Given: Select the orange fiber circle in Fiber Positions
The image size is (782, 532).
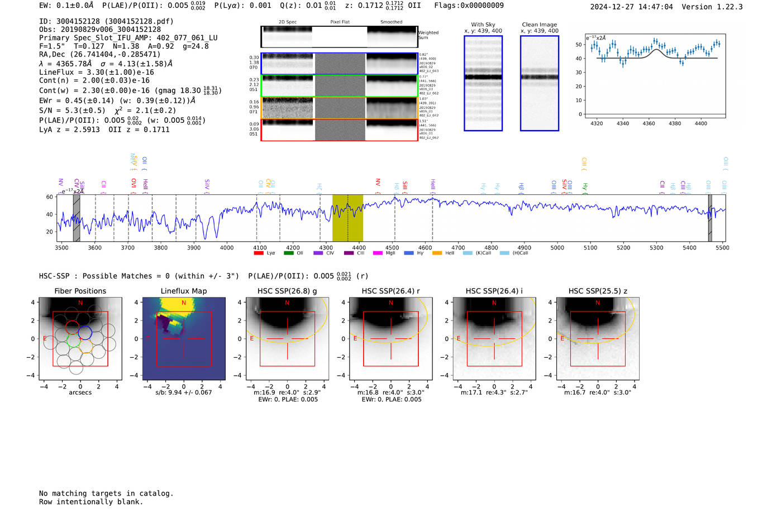Looking at the screenshot, I should coord(85,347).
